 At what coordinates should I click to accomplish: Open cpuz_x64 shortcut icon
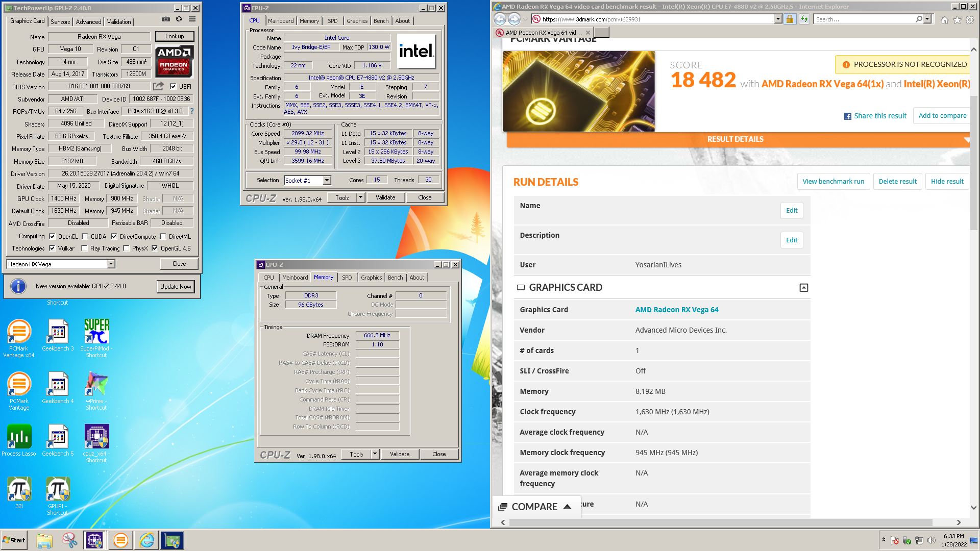point(96,443)
